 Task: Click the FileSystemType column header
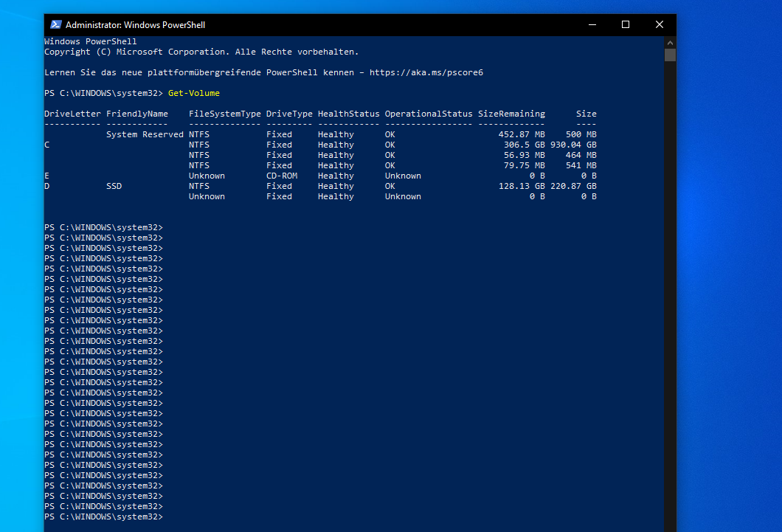[224, 114]
